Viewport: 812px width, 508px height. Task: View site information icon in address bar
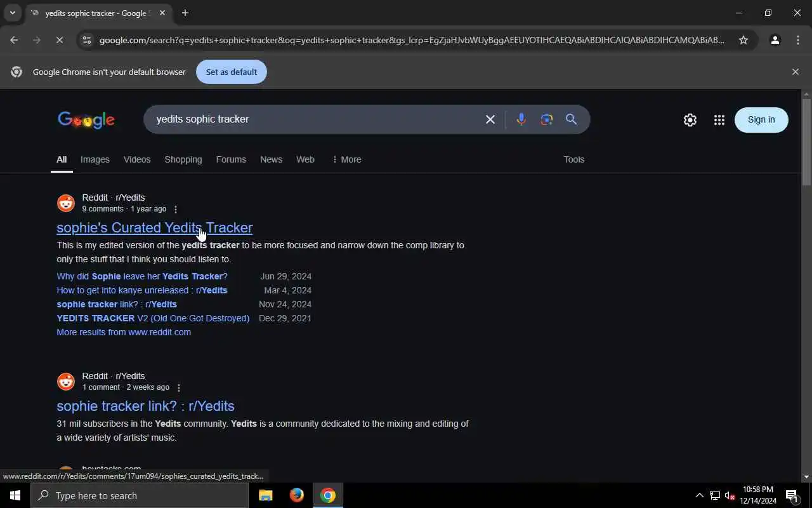[x=86, y=40]
